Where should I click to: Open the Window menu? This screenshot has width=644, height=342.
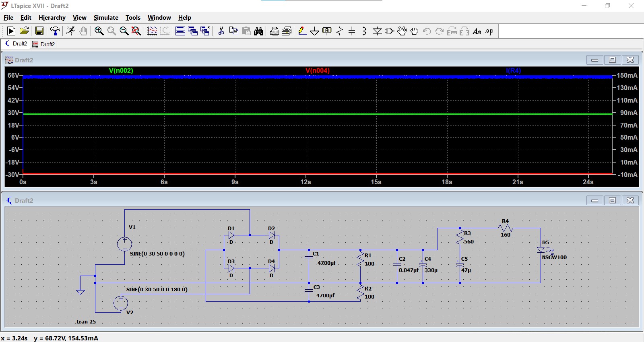159,18
